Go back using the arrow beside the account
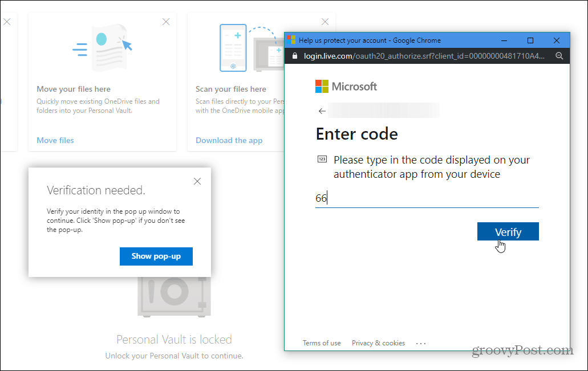This screenshot has width=588, height=371. (x=322, y=111)
